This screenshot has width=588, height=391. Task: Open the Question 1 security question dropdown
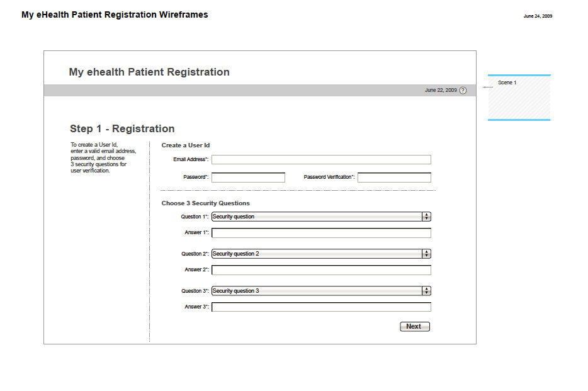pyautogui.click(x=321, y=217)
